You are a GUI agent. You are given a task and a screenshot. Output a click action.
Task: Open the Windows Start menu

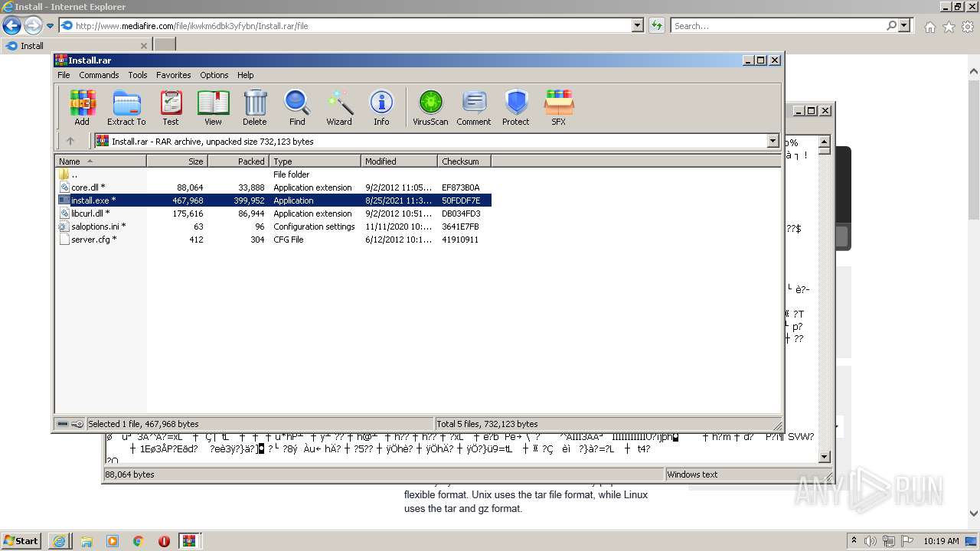point(21,540)
